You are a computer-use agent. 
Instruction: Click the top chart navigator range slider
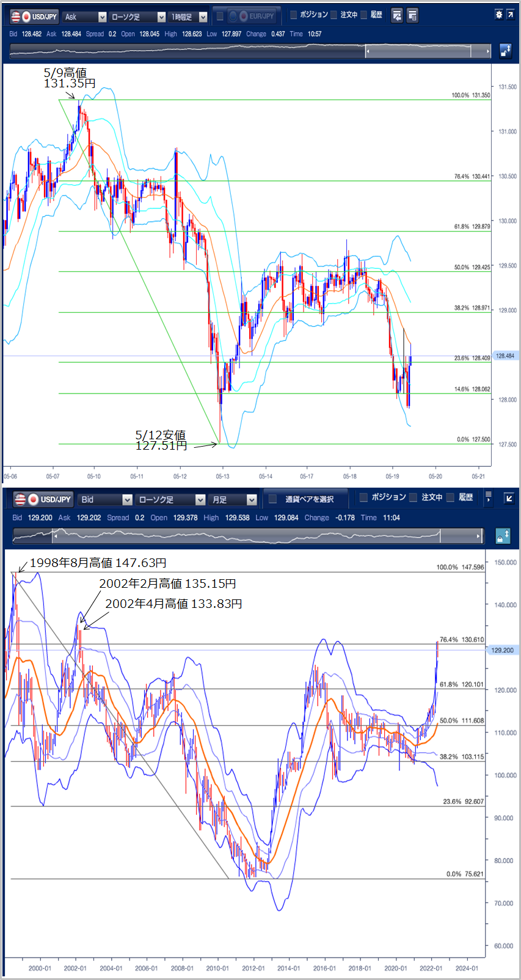tap(418, 52)
